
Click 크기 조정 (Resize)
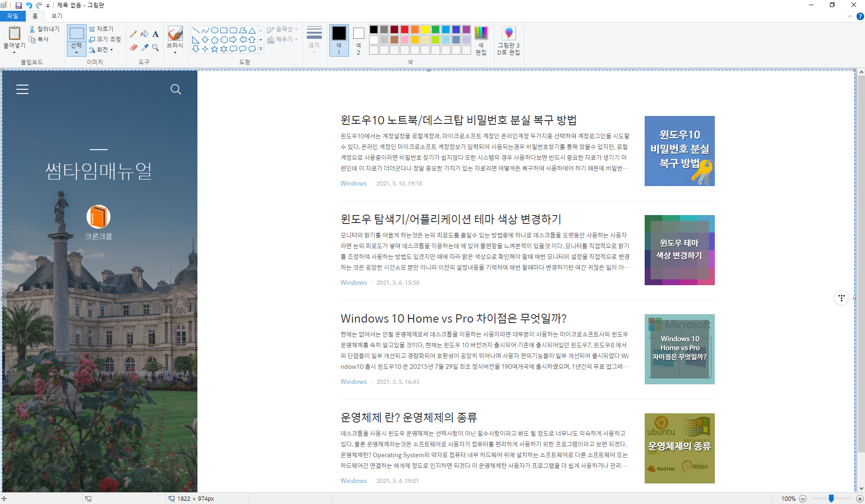(105, 39)
